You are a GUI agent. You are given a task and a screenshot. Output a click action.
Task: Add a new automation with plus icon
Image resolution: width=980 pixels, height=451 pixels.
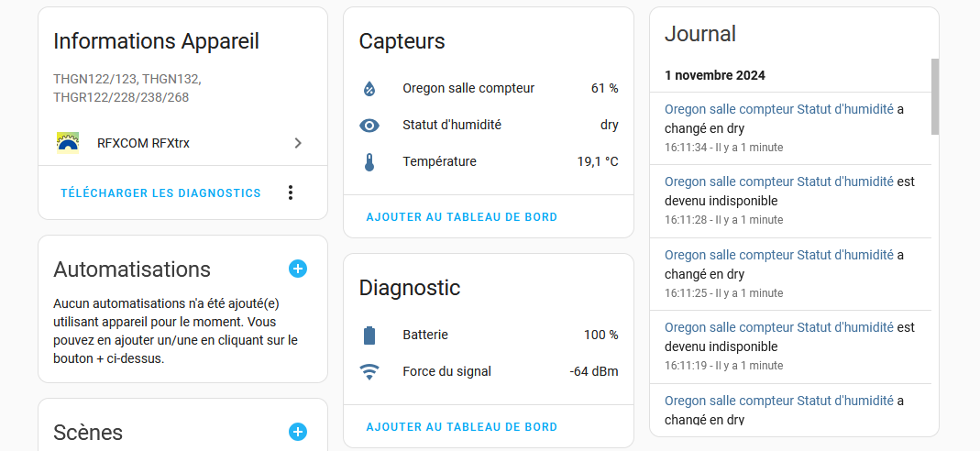tap(298, 269)
